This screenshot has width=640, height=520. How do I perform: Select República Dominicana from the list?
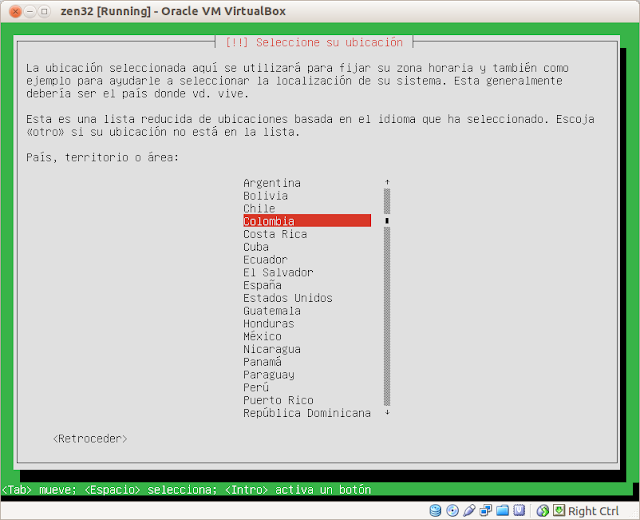[307, 413]
